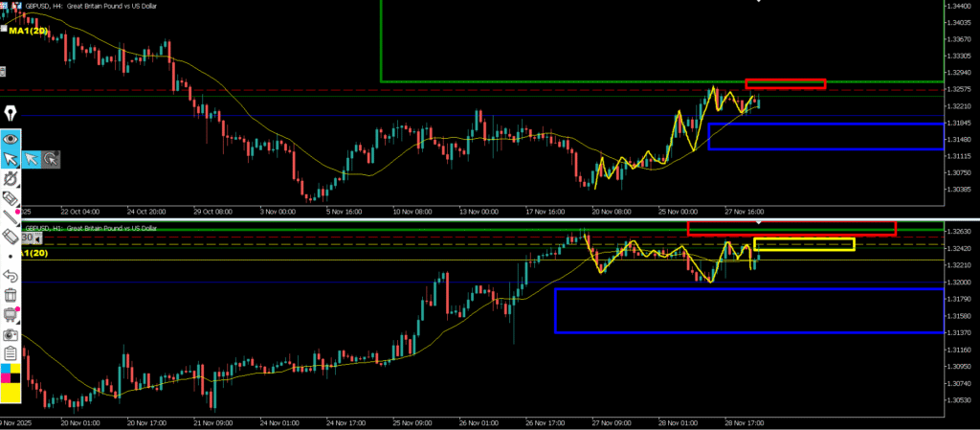Screen dimensions: 980x430
Task: Click the 1.34400 price label
Action: 960,6
